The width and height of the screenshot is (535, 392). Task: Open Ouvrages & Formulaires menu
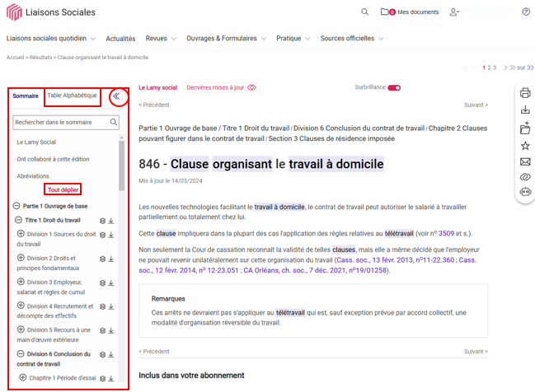coord(226,39)
